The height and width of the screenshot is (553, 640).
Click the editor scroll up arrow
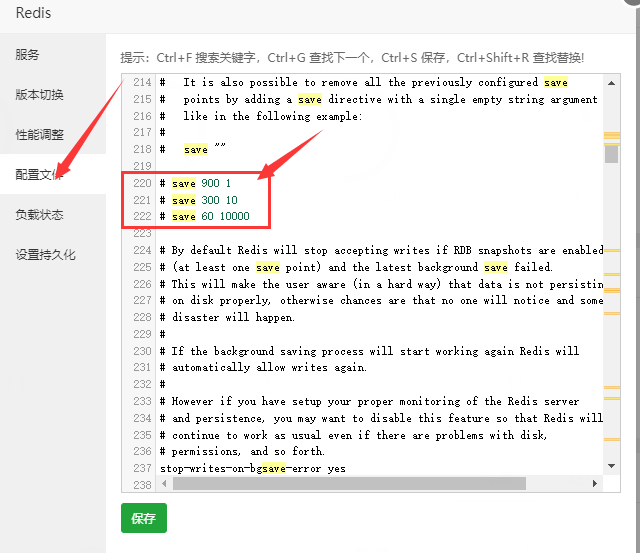click(x=611, y=83)
